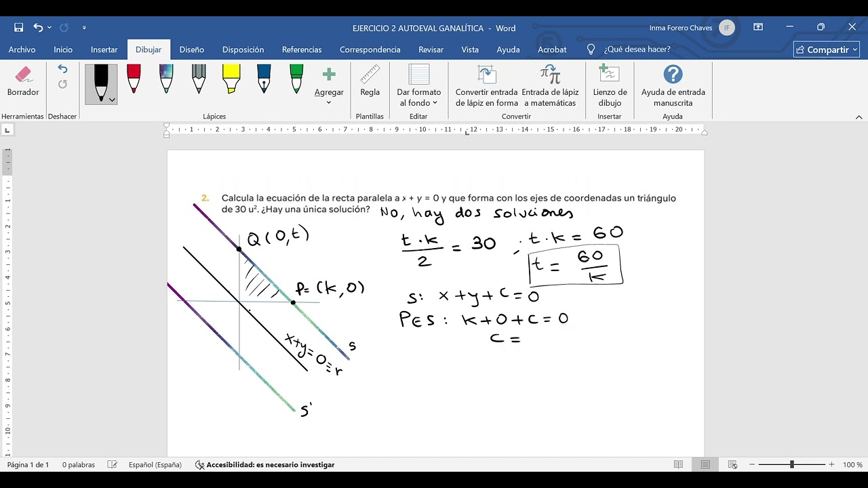
Task: Select the gray pencil
Action: (199, 79)
